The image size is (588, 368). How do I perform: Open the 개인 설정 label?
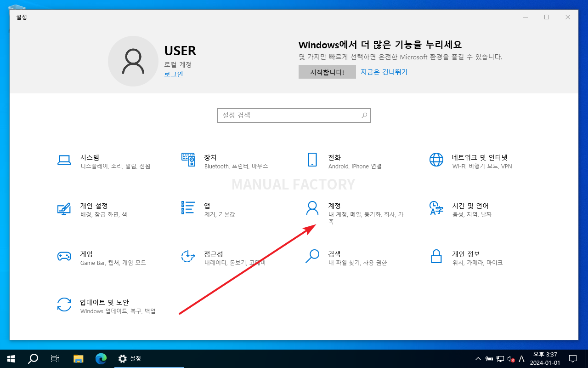(94, 206)
